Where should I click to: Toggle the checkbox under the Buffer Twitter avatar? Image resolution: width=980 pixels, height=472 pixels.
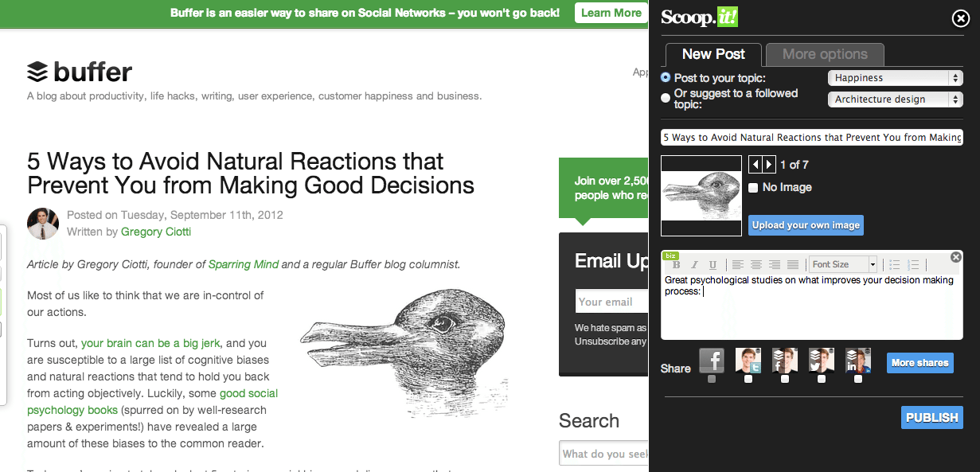click(822, 379)
